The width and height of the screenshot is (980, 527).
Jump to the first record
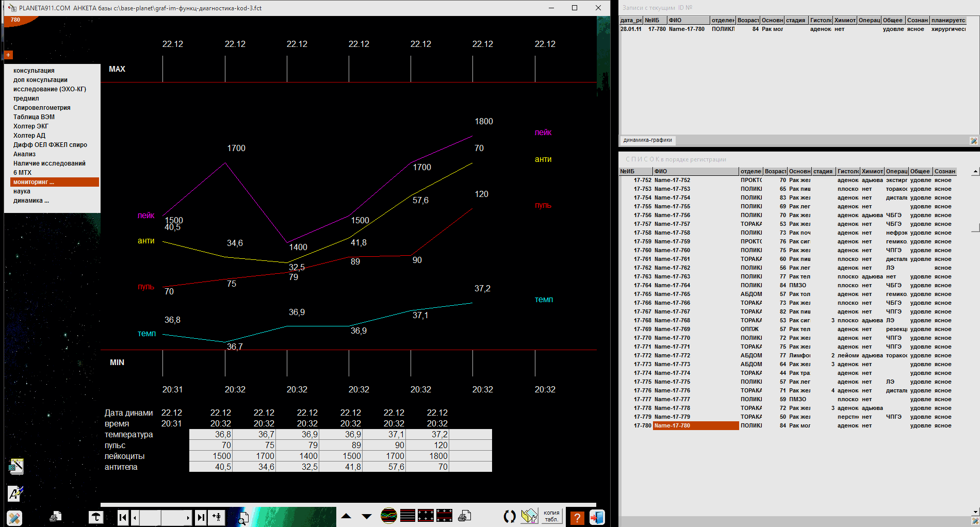pyautogui.click(x=123, y=517)
